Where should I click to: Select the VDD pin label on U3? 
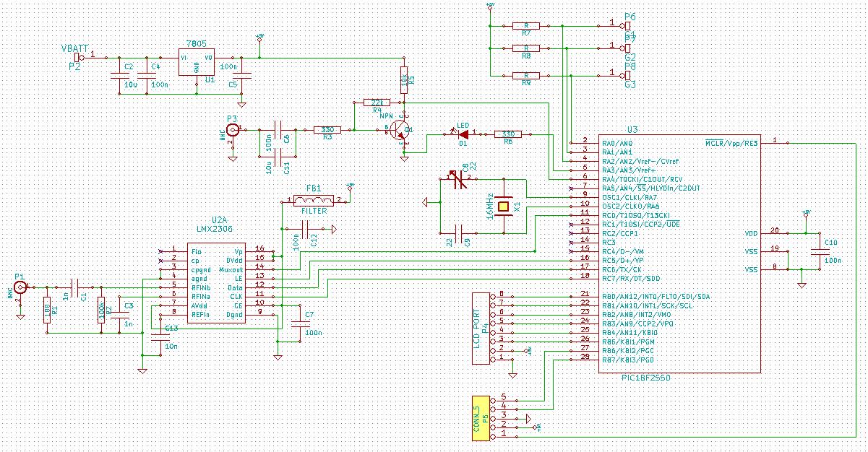(x=751, y=234)
